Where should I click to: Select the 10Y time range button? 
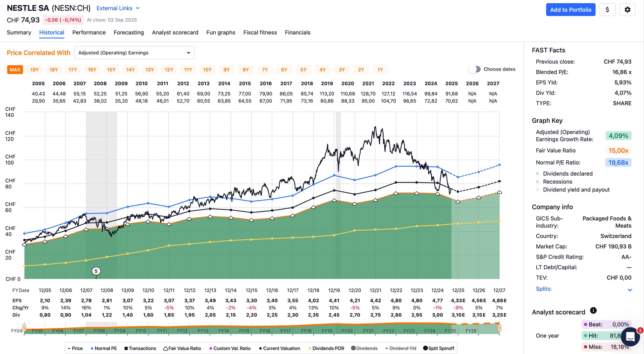pyautogui.click(x=207, y=70)
